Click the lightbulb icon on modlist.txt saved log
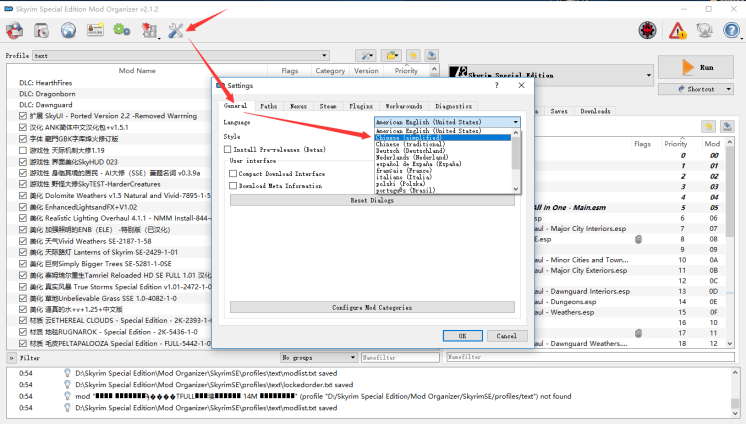 [x=67, y=373]
